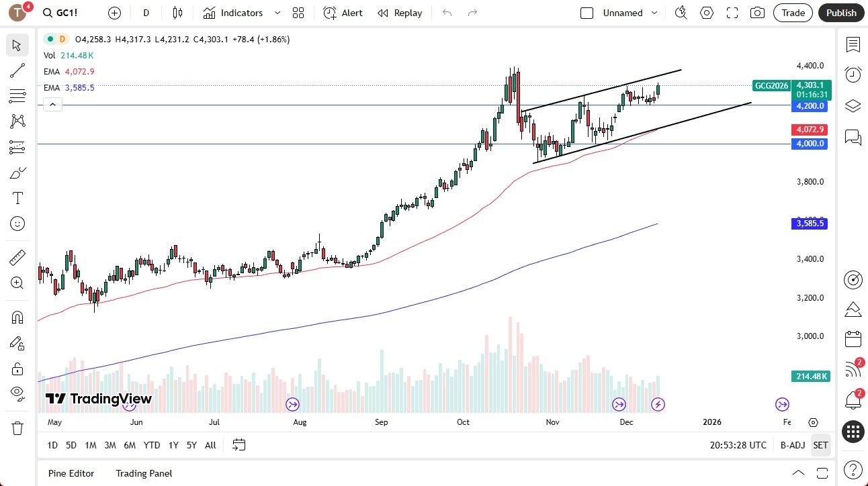Viewport: 868px width, 486px height.
Task: Toggle magnet snapping mode
Action: point(17,317)
